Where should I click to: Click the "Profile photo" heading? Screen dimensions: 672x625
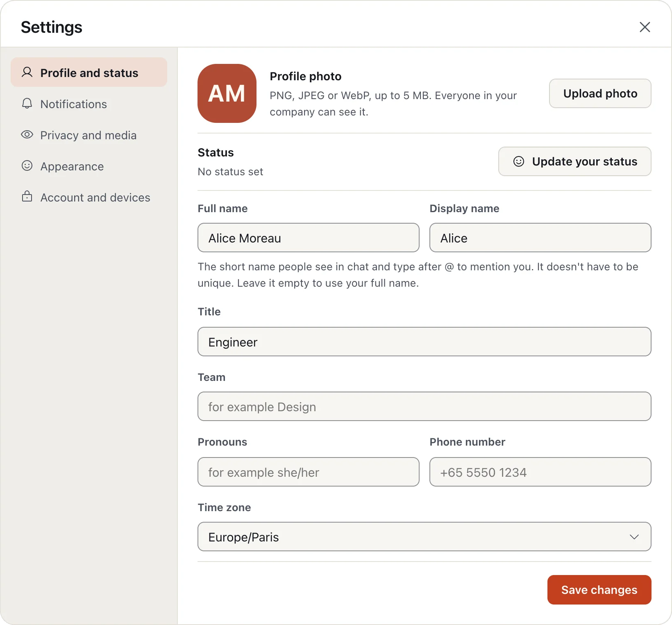306,76
